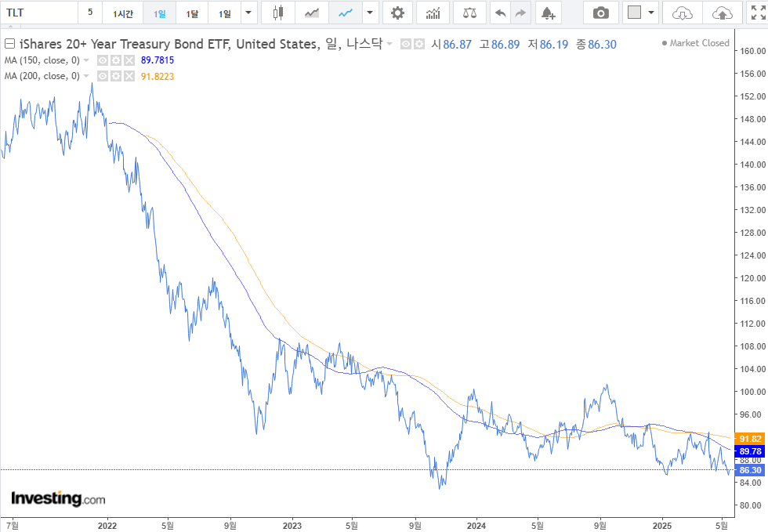768x532 pixels.
Task: Load chart layout from cloud
Action: [x=683, y=13]
